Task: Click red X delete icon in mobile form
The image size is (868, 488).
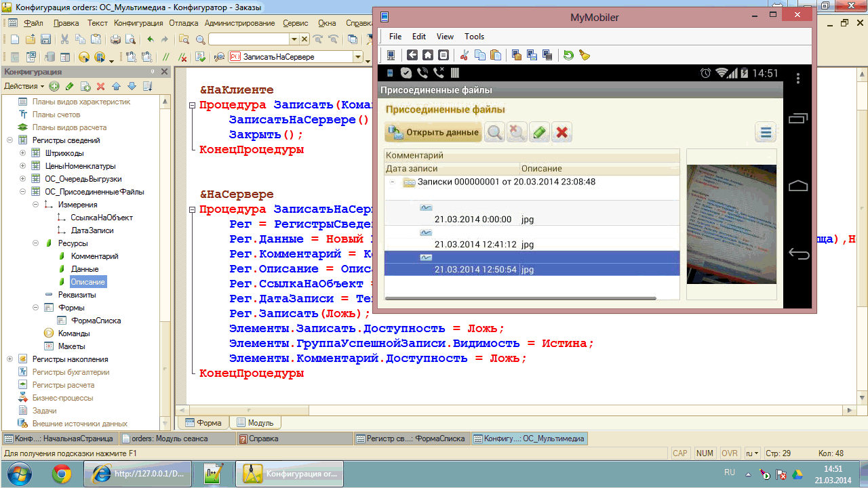Action: (x=561, y=132)
